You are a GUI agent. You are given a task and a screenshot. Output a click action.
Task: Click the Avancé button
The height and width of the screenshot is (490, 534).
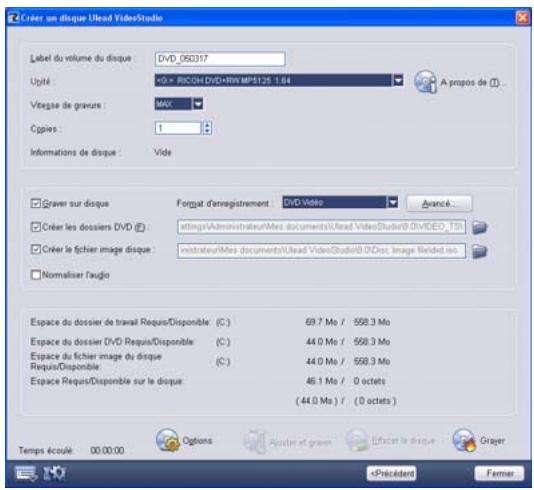tap(439, 204)
